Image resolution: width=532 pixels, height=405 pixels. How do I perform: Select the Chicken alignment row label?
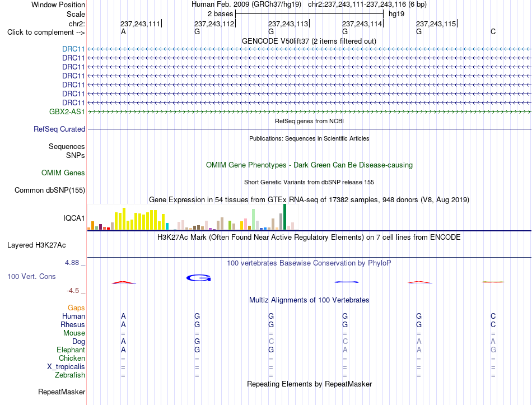pos(72,358)
